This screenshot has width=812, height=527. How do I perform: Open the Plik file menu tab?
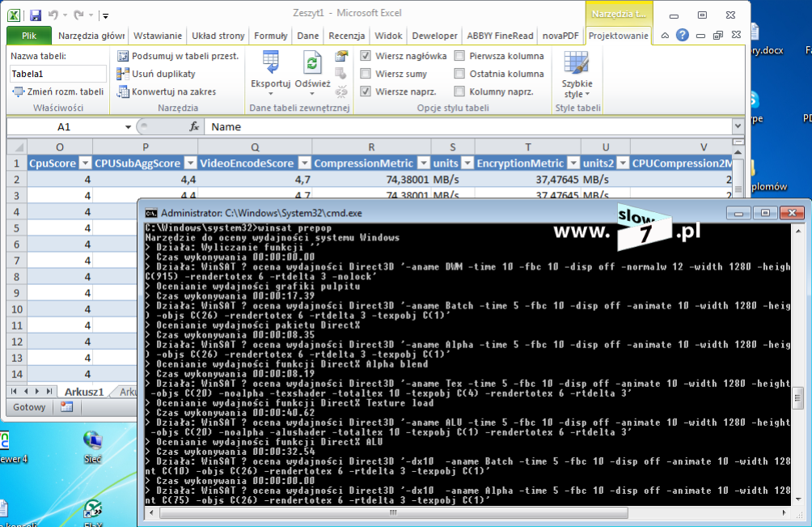(29, 36)
